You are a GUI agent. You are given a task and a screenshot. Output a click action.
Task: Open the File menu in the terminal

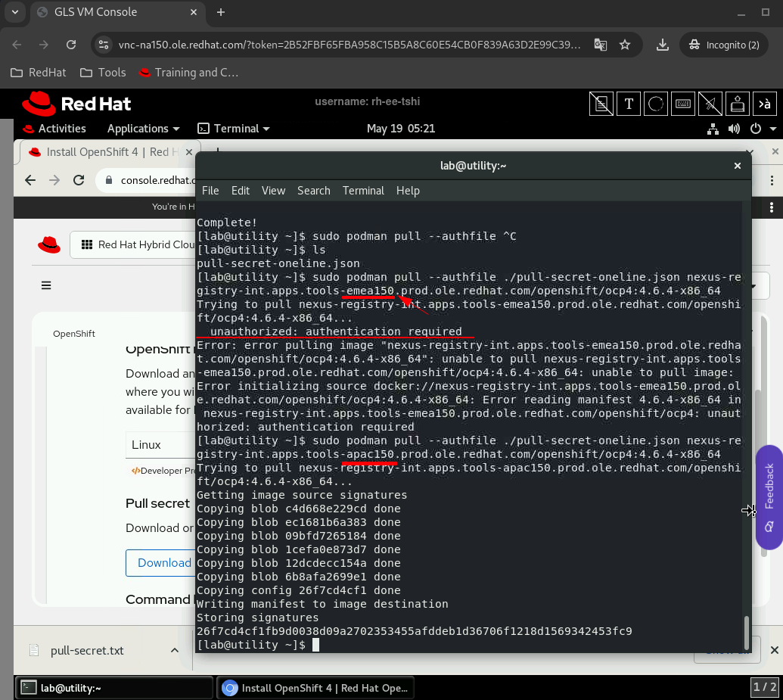click(x=210, y=191)
